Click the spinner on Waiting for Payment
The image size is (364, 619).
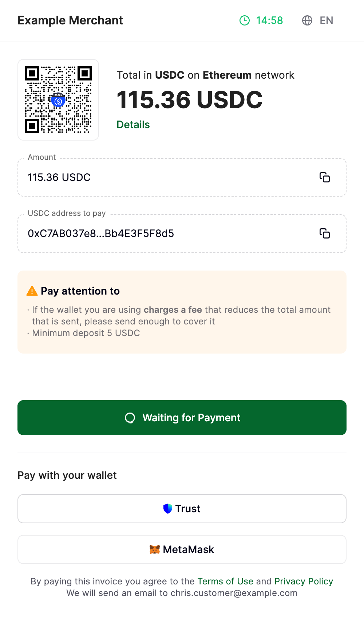click(130, 418)
